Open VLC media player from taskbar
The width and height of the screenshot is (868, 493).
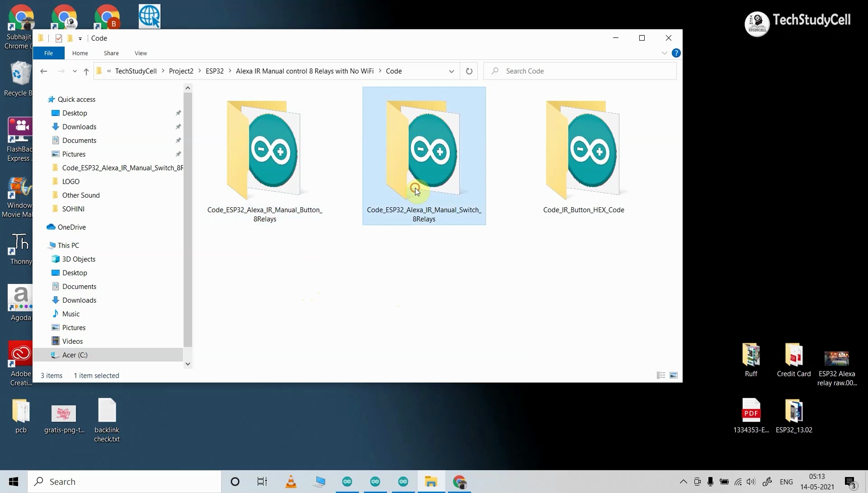pyautogui.click(x=291, y=482)
